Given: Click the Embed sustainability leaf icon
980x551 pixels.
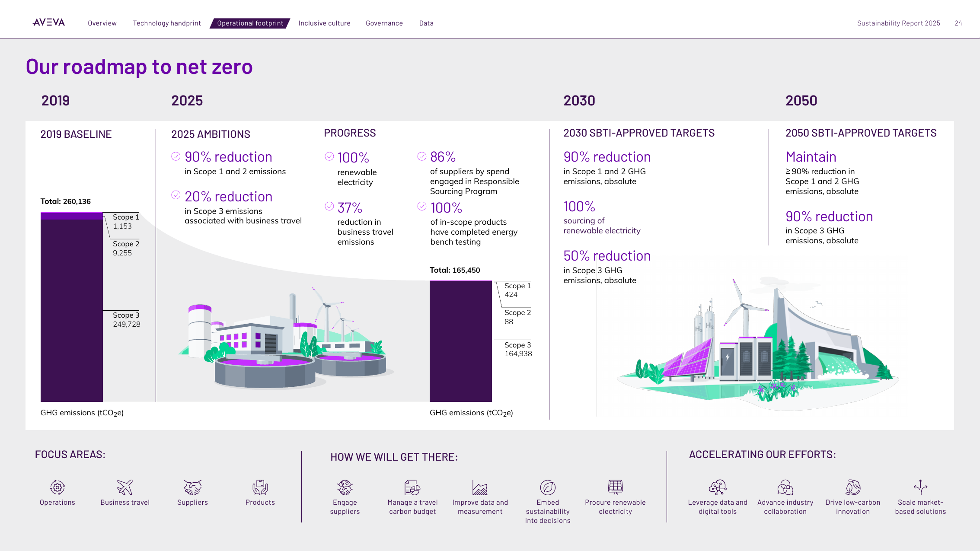Looking at the screenshot, I should tap(548, 487).
